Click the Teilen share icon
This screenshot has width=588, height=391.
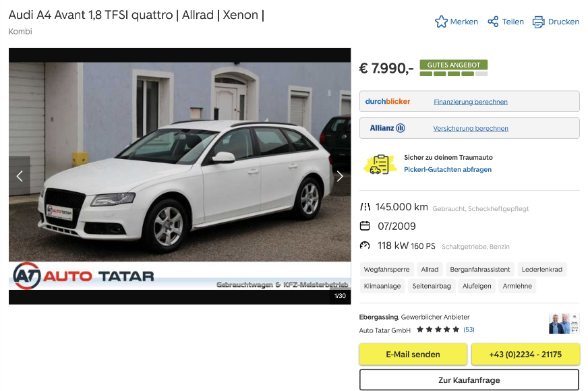(493, 22)
